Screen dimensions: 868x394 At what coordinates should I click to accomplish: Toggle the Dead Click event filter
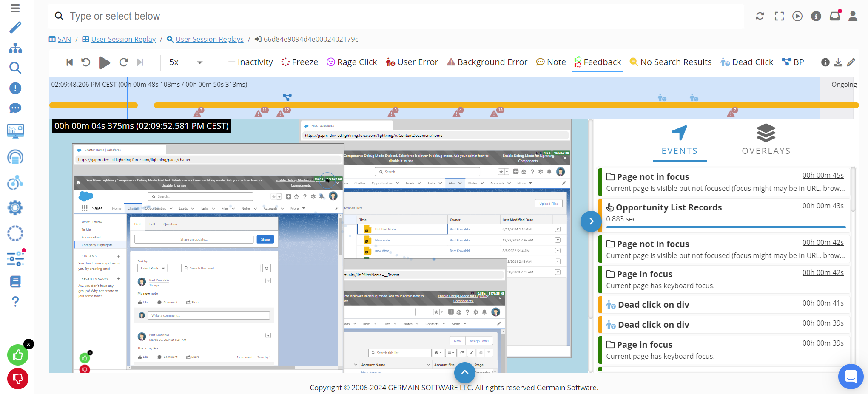(x=747, y=62)
